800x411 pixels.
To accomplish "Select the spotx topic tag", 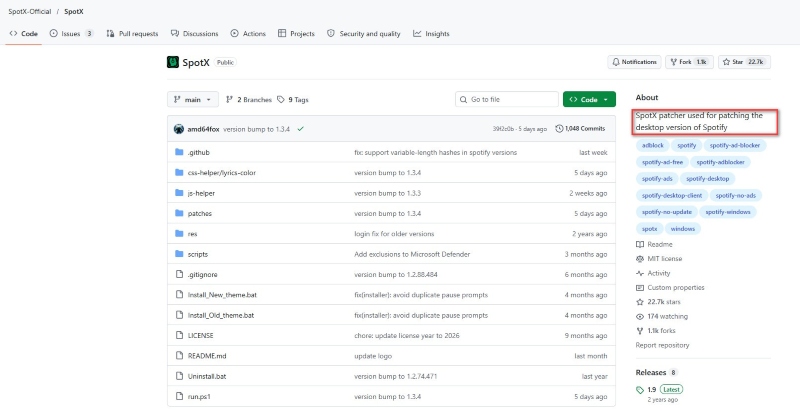I will click(x=649, y=228).
